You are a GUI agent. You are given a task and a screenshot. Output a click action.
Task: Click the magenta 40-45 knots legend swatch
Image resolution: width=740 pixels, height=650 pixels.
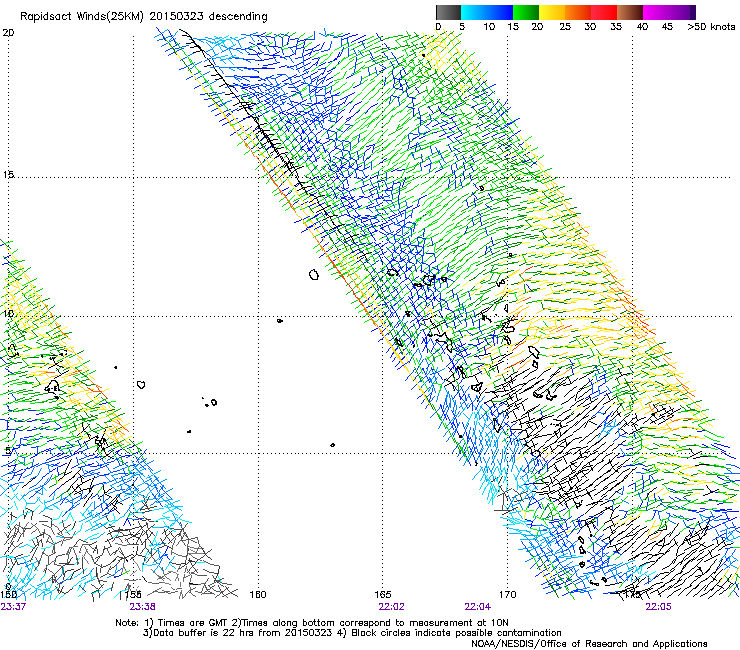pos(656,12)
